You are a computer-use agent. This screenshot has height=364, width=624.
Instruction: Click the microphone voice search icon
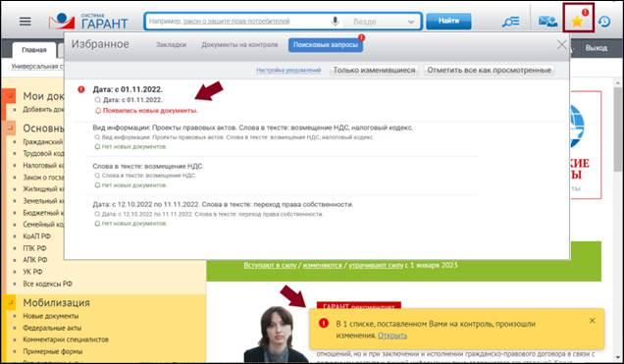[x=336, y=21]
